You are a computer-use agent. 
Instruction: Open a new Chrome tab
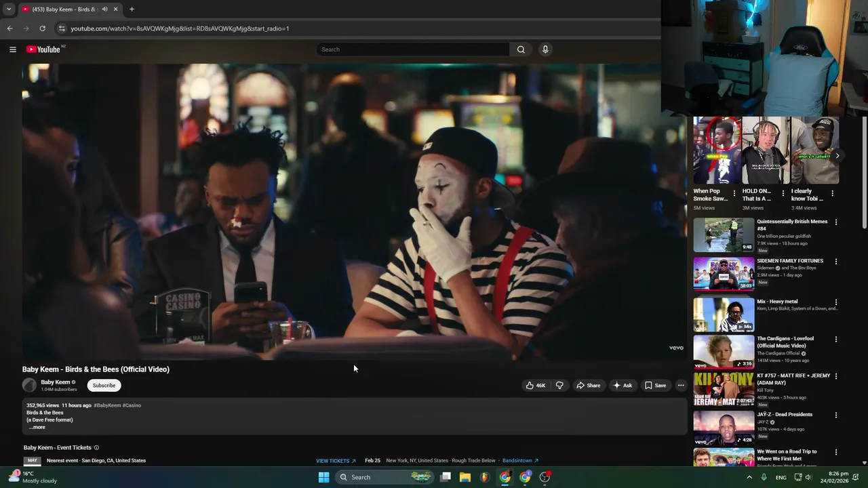coord(132,9)
